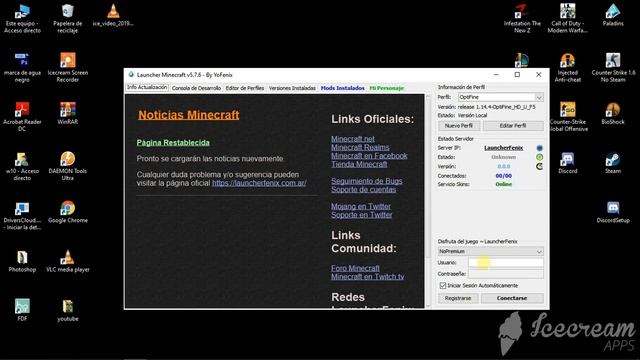Focus the Contraseña input field

506,273
